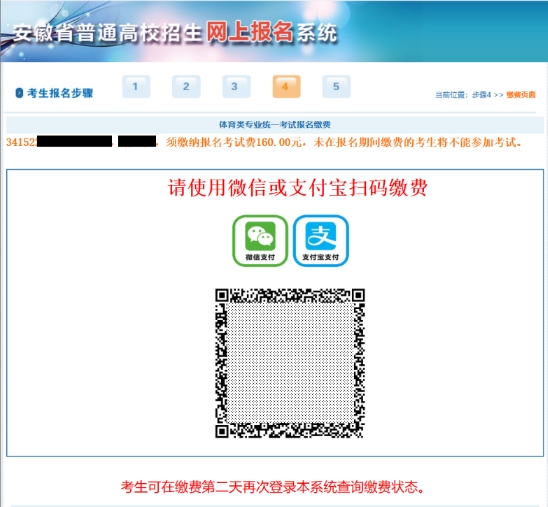The width and height of the screenshot is (548, 507).
Task: Click the 步骤4 breadcrumb text
Action: pyautogui.click(x=481, y=95)
